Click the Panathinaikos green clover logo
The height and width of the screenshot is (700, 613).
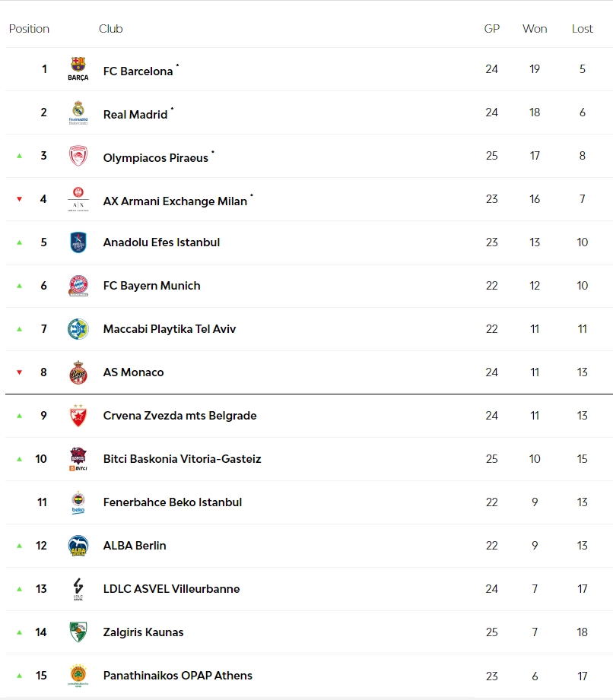point(78,676)
